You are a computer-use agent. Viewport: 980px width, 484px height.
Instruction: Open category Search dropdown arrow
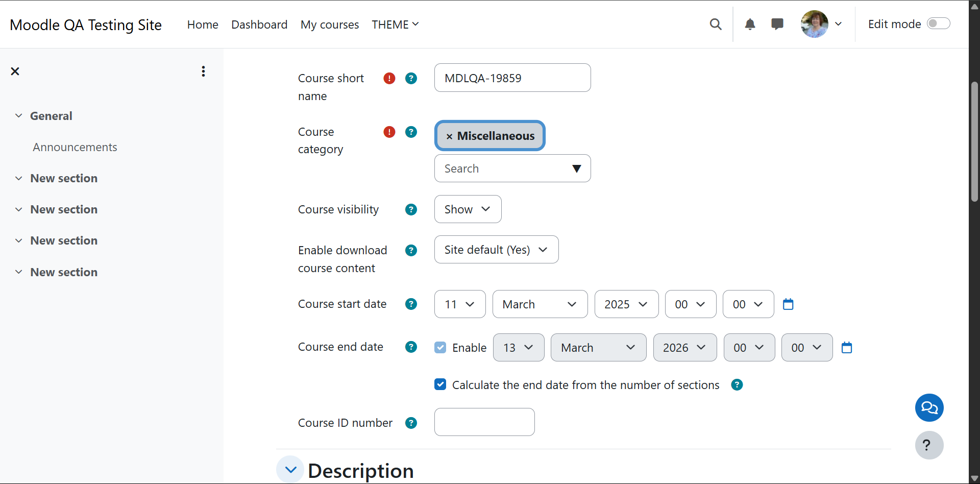click(577, 168)
